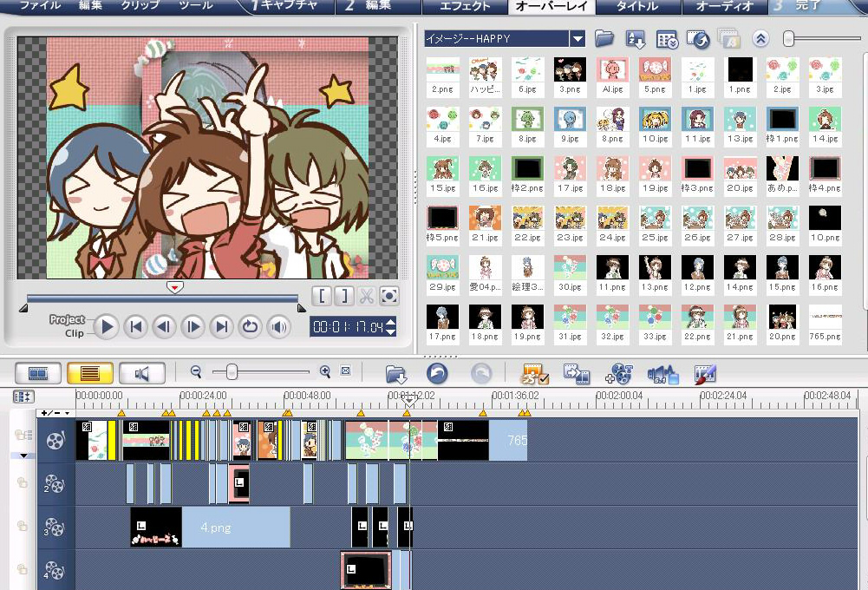The width and height of the screenshot is (868, 590).
Task: Click the preview scrubber handle
Action: pos(175,287)
